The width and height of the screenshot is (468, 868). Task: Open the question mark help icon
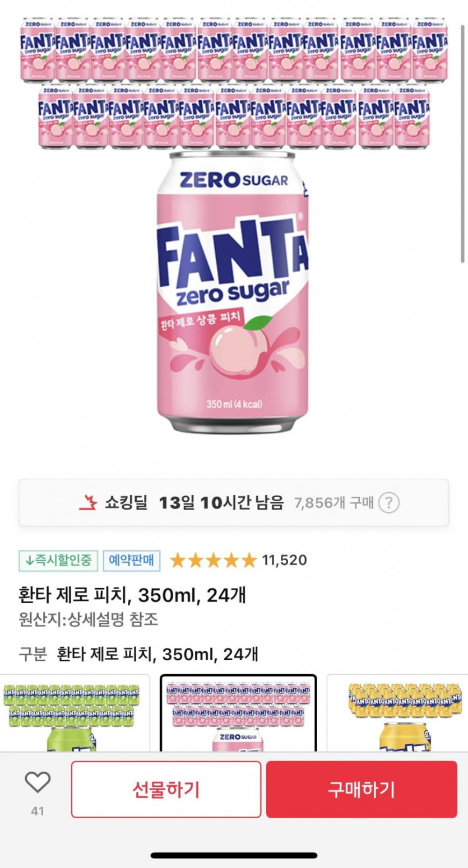(x=388, y=502)
